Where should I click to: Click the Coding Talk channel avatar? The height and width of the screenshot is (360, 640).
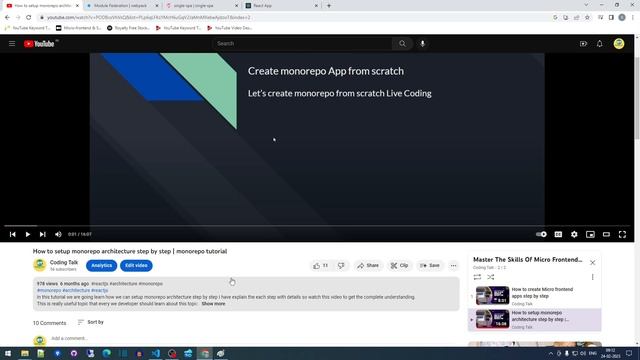pyautogui.click(x=40, y=265)
